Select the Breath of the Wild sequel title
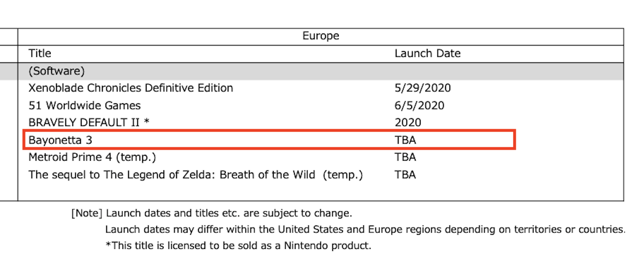 pyautogui.click(x=196, y=175)
